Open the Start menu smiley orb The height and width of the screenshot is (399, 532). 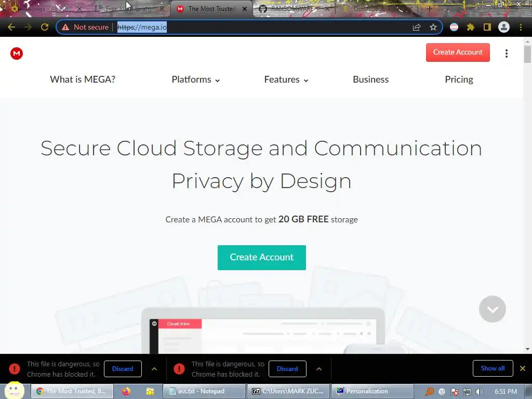pyautogui.click(x=14, y=391)
